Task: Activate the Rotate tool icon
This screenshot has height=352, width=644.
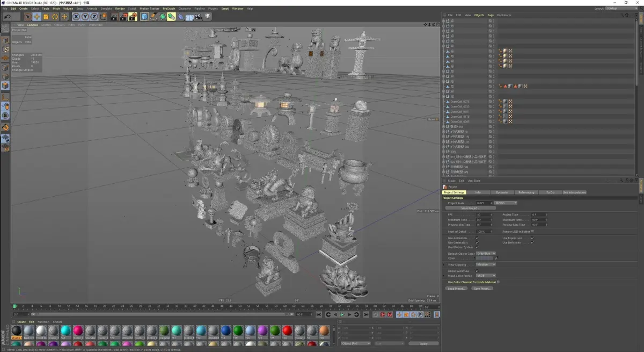Action: 55,17
